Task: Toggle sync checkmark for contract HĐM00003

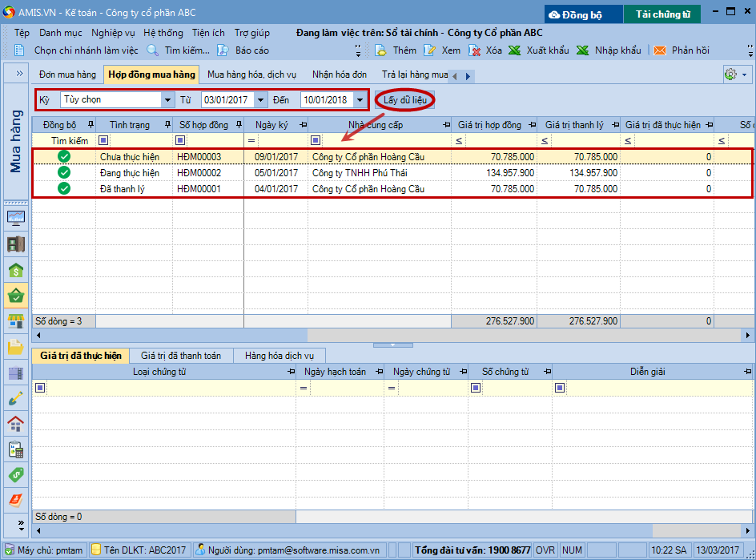Action: [64, 156]
